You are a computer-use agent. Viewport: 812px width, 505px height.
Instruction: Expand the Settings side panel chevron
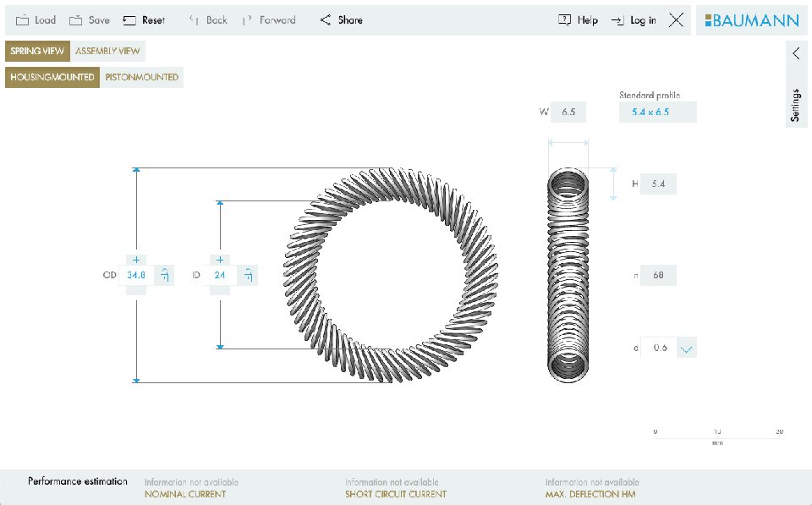[796, 52]
